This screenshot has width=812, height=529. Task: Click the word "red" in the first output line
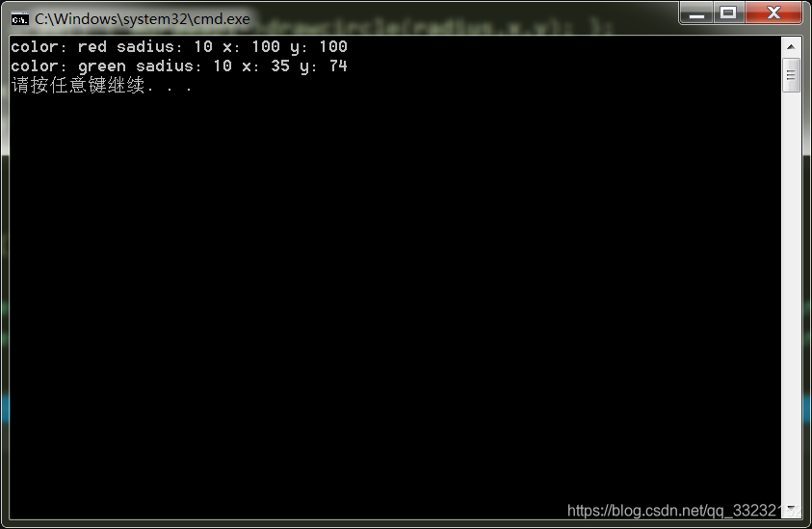pyautogui.click(x=92, y=46)
